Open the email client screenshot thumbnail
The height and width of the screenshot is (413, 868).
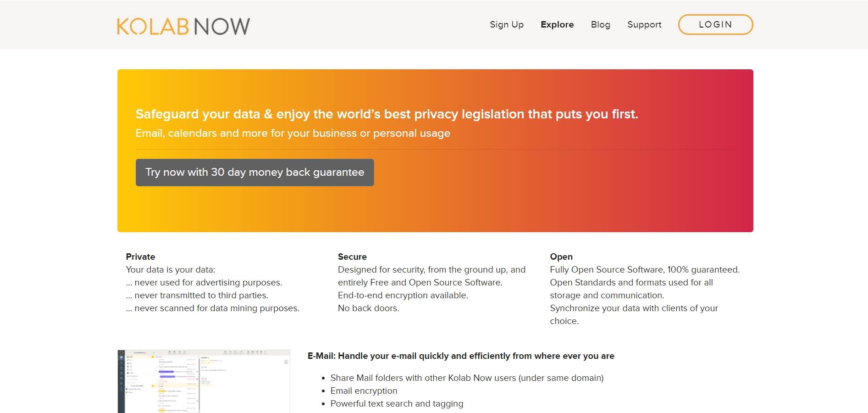point(204,381)
